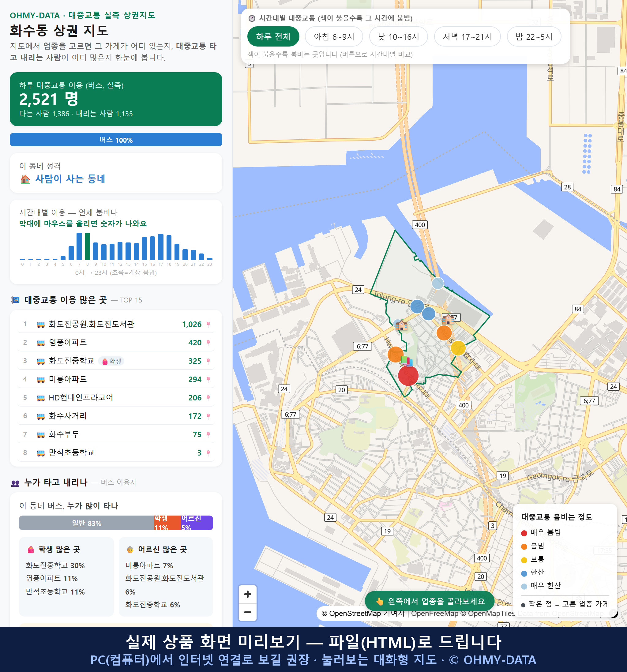The height and width of the screenshot is (672, 627).
Task: Click the bus icon beside 만석초등학교
Action: click(40, 452)
